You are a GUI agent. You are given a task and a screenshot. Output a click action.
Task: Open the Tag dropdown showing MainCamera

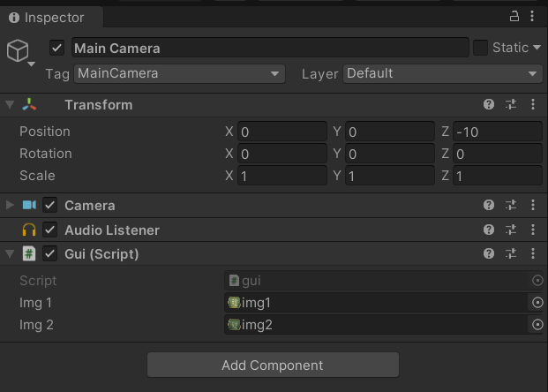pos(178,73)
